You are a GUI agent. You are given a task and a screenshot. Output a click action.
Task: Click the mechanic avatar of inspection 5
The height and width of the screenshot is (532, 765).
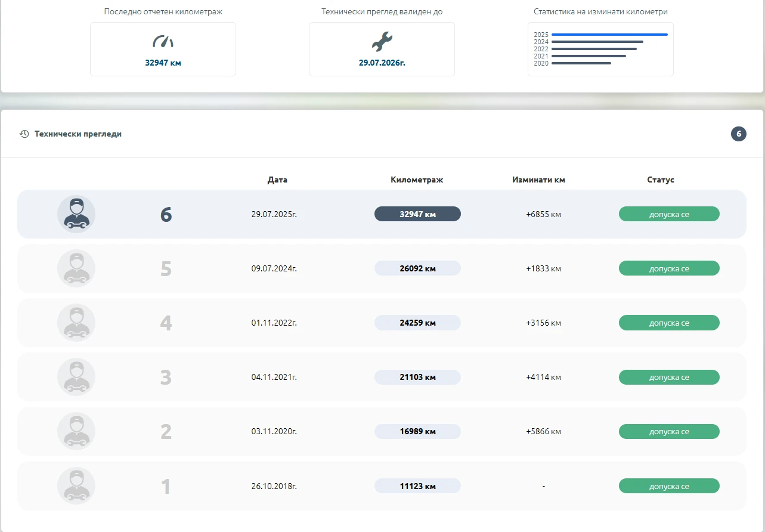click(x=76, y=268)
